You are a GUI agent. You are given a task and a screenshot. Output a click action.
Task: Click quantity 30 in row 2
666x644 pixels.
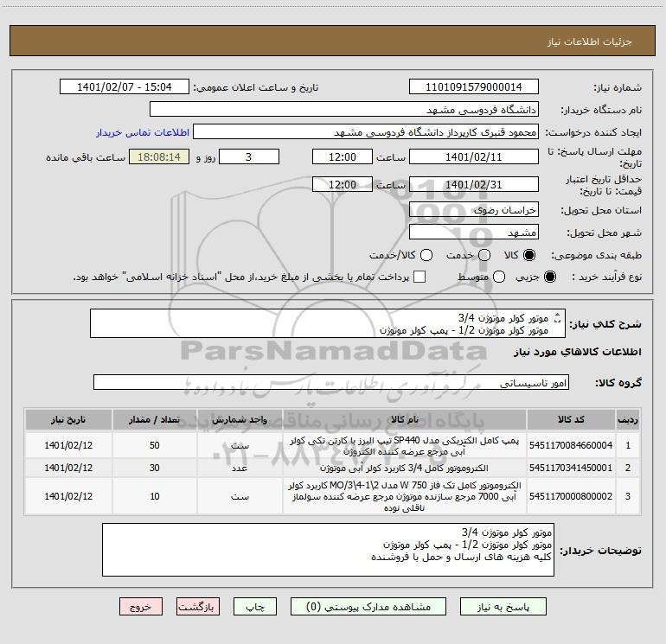pyautogui.click(x=155, y=468)
